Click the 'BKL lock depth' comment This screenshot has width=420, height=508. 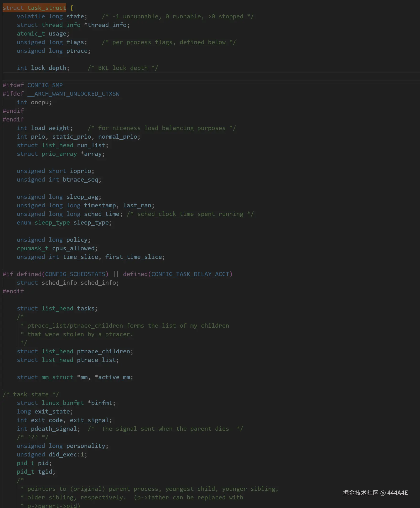coord(123,68)
